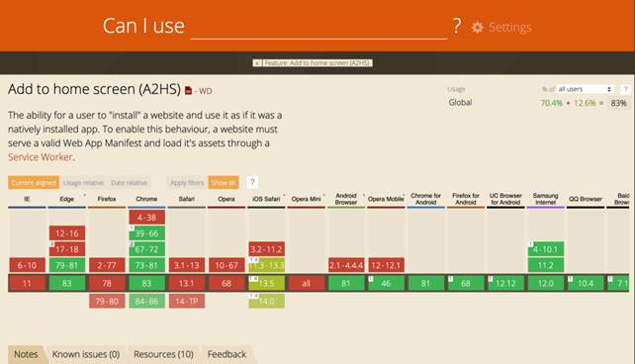Click the 83% global usage total
The image size is (635, 364).
coord(618,103)
